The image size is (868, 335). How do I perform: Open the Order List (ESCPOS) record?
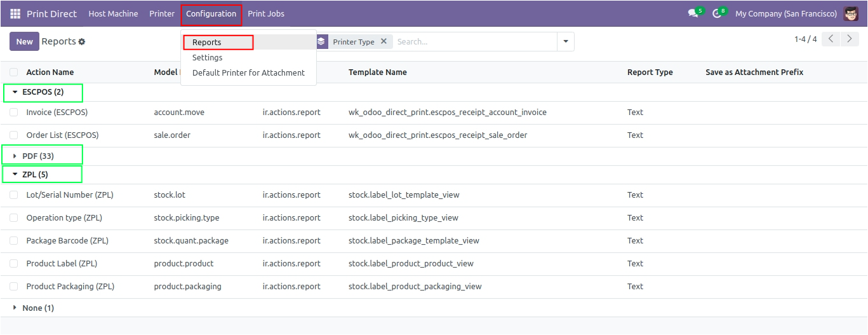click(x=62, y=135)
